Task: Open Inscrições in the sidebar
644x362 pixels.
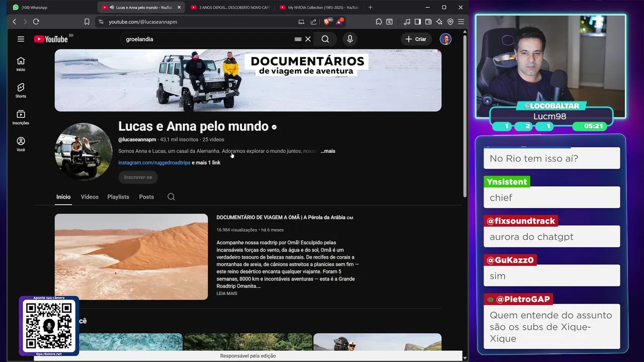Action: point(21,118)
